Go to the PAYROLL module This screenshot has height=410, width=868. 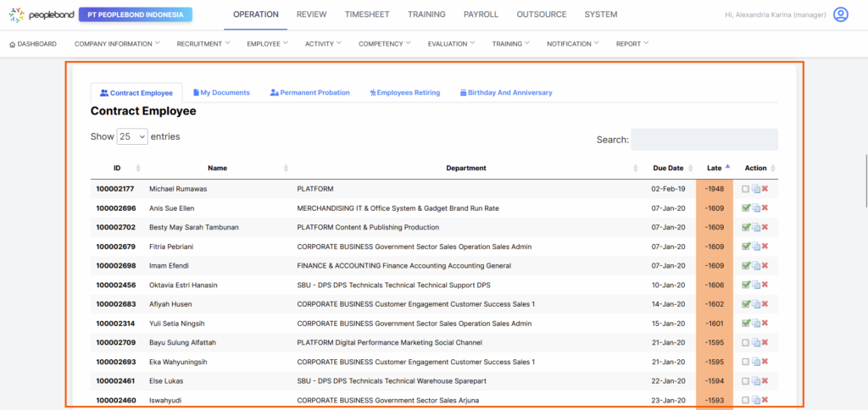(x=481, y=14)
